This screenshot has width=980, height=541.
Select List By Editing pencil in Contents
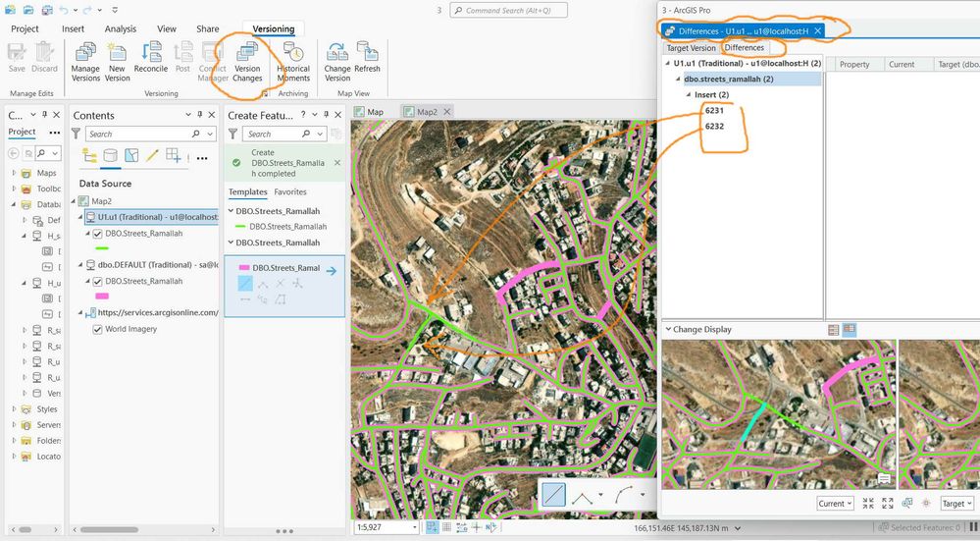coord(152,155)
